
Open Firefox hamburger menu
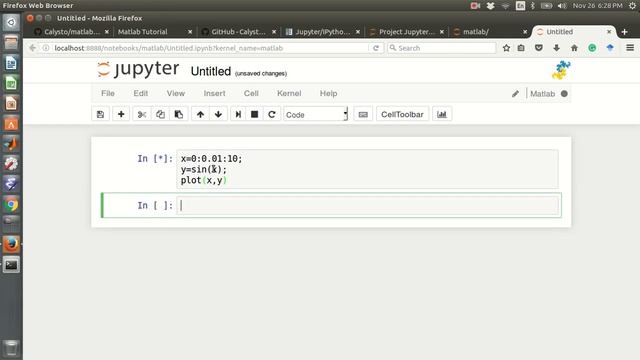pyautogui.click(x=630, y=48)
